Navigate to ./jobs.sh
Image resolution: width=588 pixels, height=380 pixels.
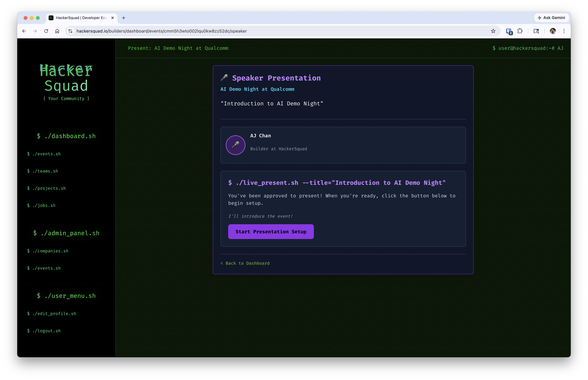pos(41,205)
